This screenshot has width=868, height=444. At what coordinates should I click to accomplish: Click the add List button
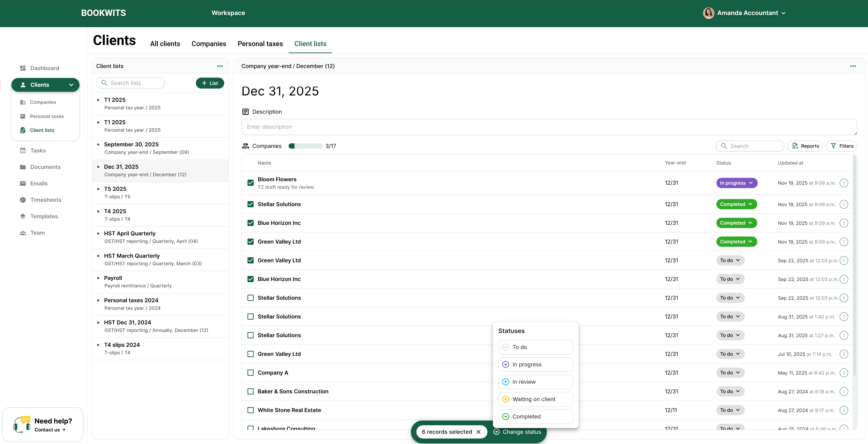coord(210,83)
